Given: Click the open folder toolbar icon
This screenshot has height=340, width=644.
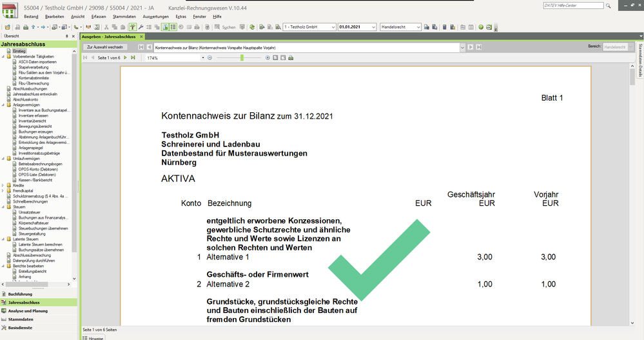Looking at the screenshot, I should click(x=7, y=27).
